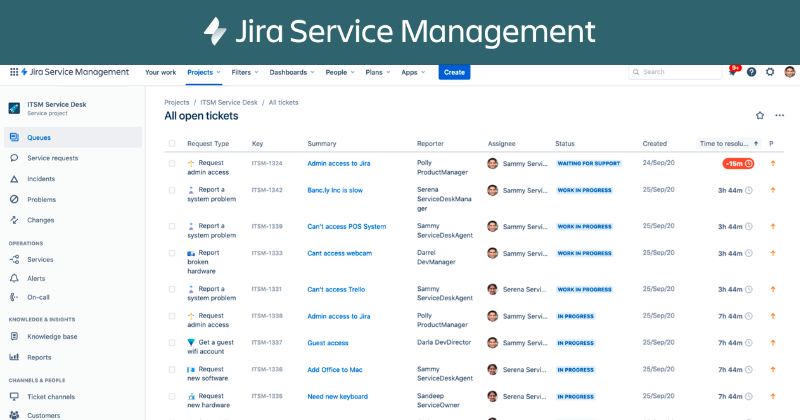This screenshot has height=420, width=800.
Task: Select Queues in the sidebar
Action: pos(73,137)
